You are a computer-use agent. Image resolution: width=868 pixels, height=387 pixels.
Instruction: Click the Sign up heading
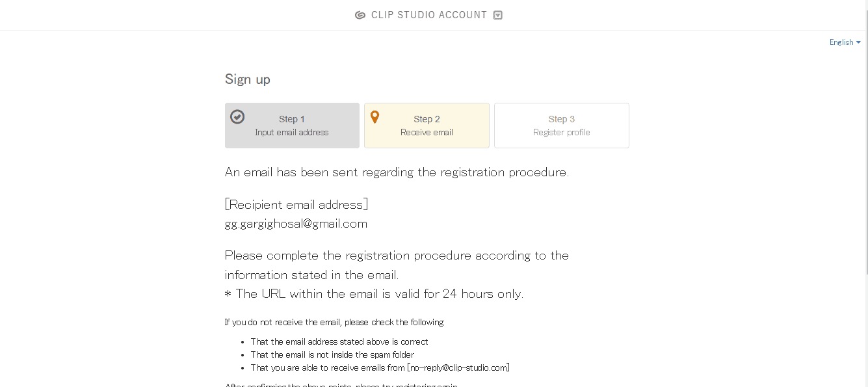pyautogui.click(x=248, y=79)
